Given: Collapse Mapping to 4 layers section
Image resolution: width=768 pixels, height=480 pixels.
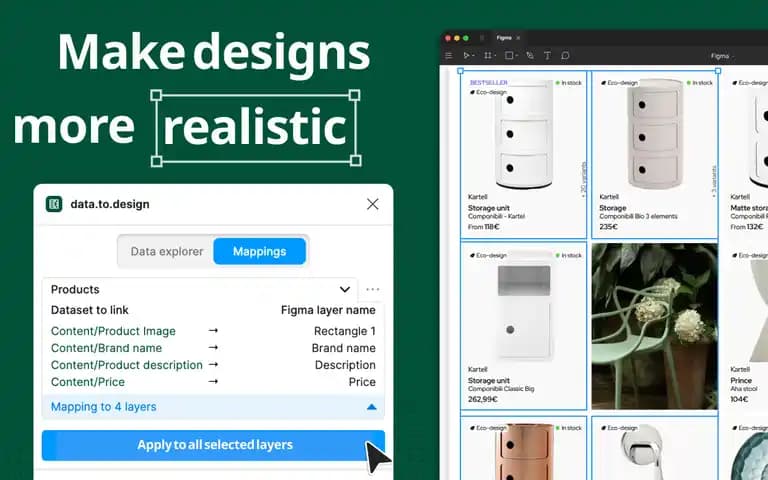Looking at the screenshot, I should (x=372, y=407).
